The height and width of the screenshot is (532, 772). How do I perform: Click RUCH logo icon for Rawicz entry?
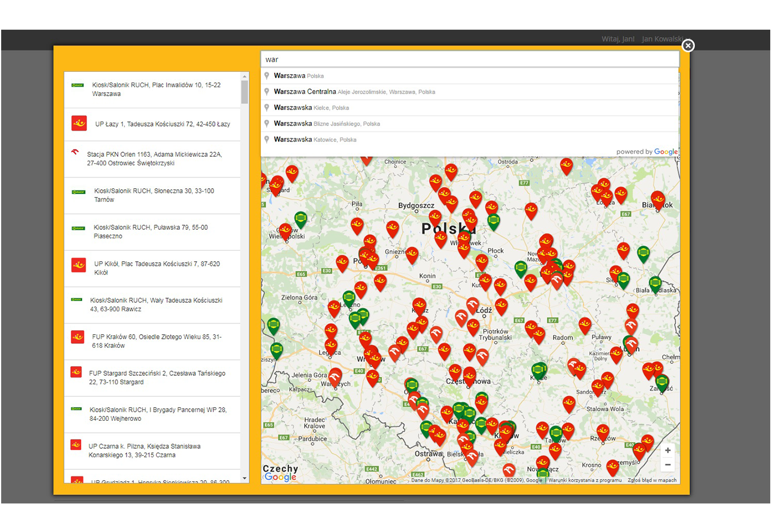click(x=76, y=299)
